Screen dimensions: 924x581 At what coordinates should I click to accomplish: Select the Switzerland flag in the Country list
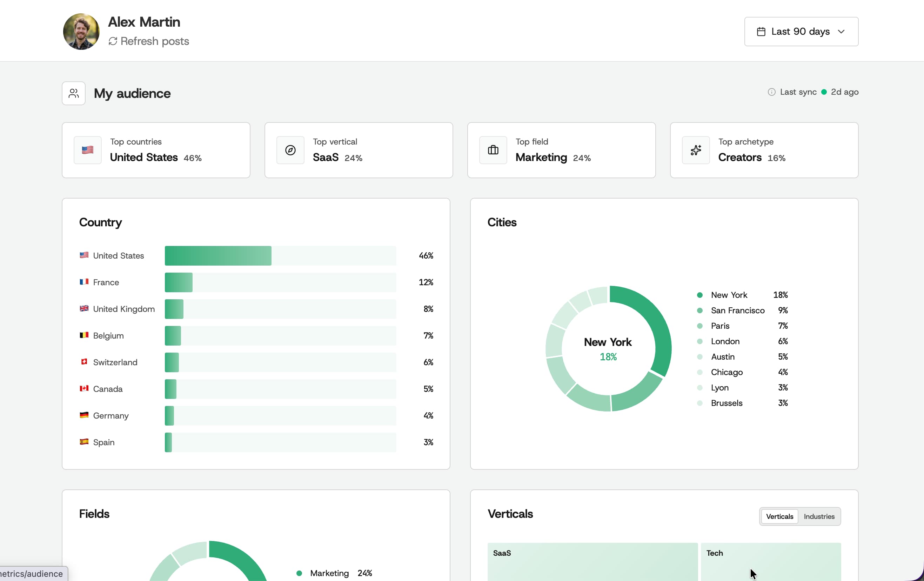click(x=84, y=362)
